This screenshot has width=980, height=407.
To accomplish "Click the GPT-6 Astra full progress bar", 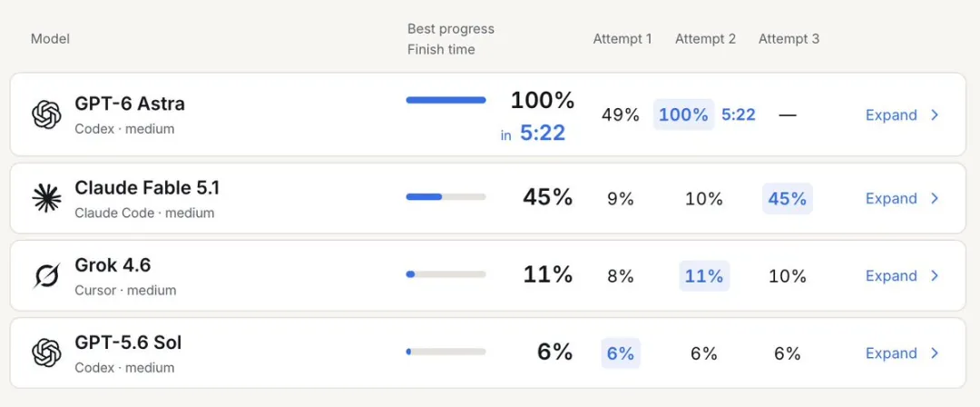I will coord(446,100).
